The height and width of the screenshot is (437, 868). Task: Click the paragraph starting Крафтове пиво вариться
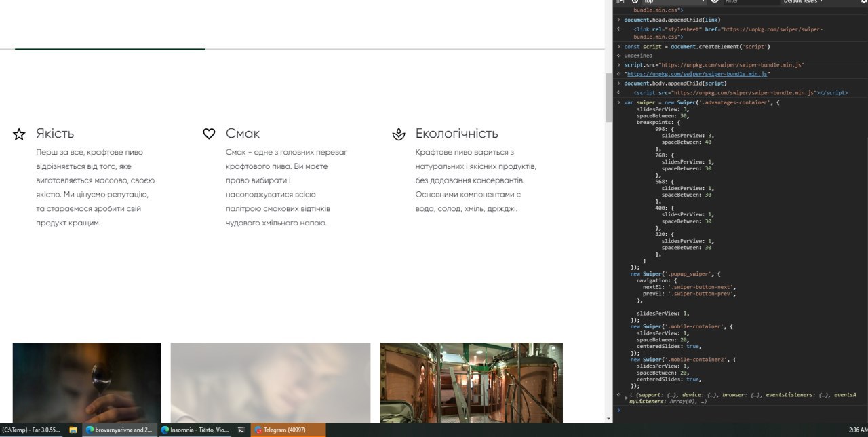click(476, 180)
